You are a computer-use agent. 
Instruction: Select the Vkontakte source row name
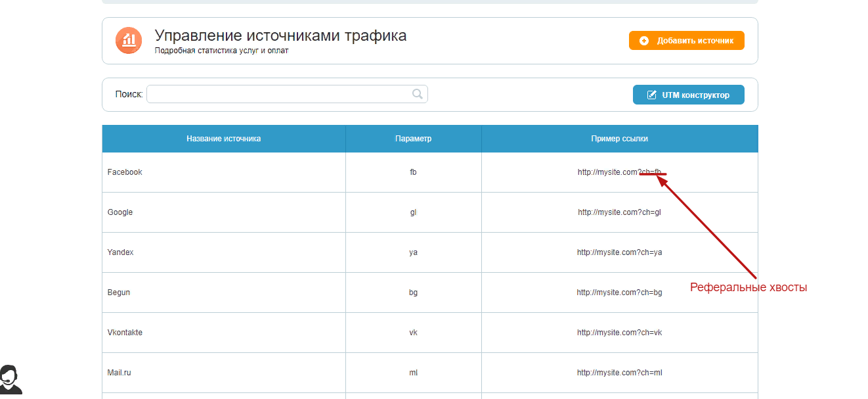(x=125, y=333)
